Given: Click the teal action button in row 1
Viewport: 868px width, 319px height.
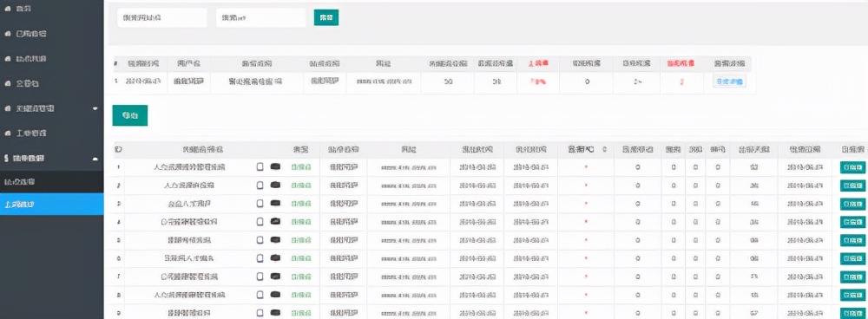Looking at the screenshot, I should pyautogui.click(x=853, y=167).
